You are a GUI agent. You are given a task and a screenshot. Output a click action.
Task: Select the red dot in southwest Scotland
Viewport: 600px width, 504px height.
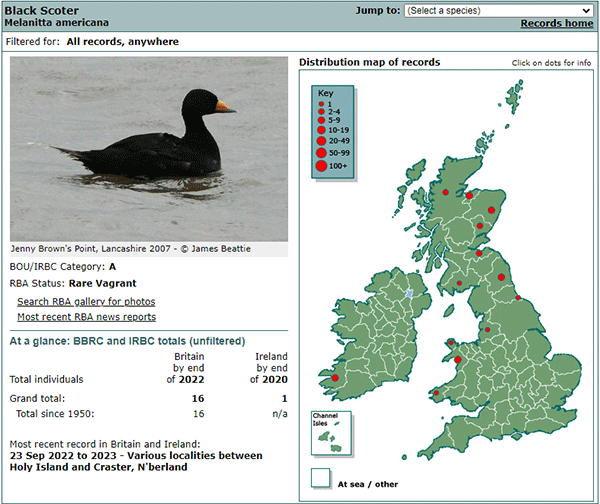coord(459,283)
